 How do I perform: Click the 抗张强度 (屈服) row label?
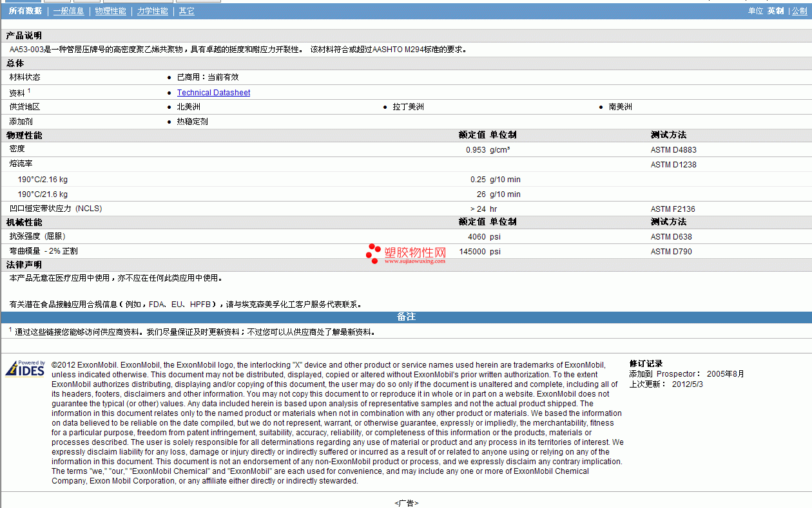click(37, 236)
